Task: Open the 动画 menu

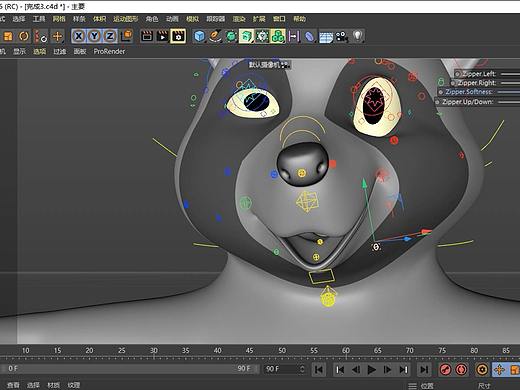Action: (x=172, y=19)
